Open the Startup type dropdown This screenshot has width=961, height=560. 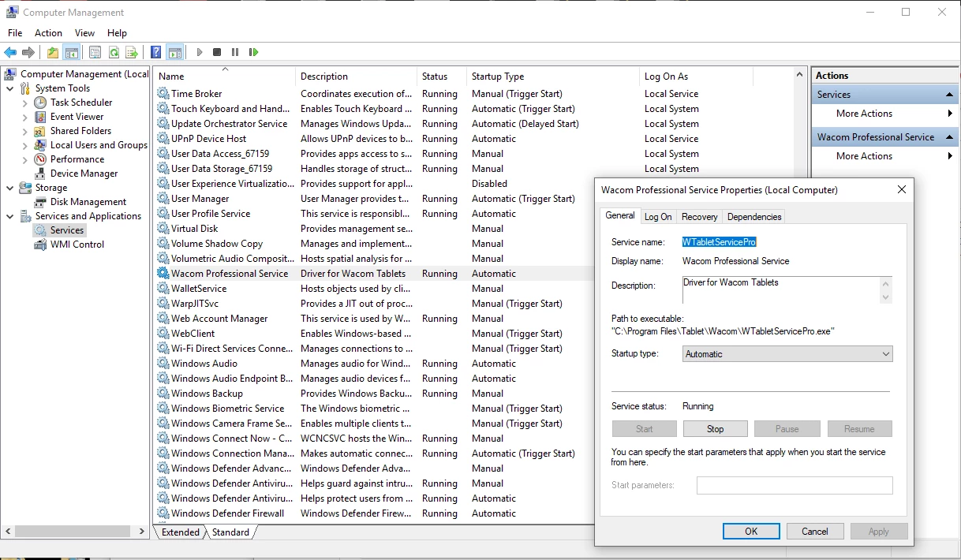787,354
